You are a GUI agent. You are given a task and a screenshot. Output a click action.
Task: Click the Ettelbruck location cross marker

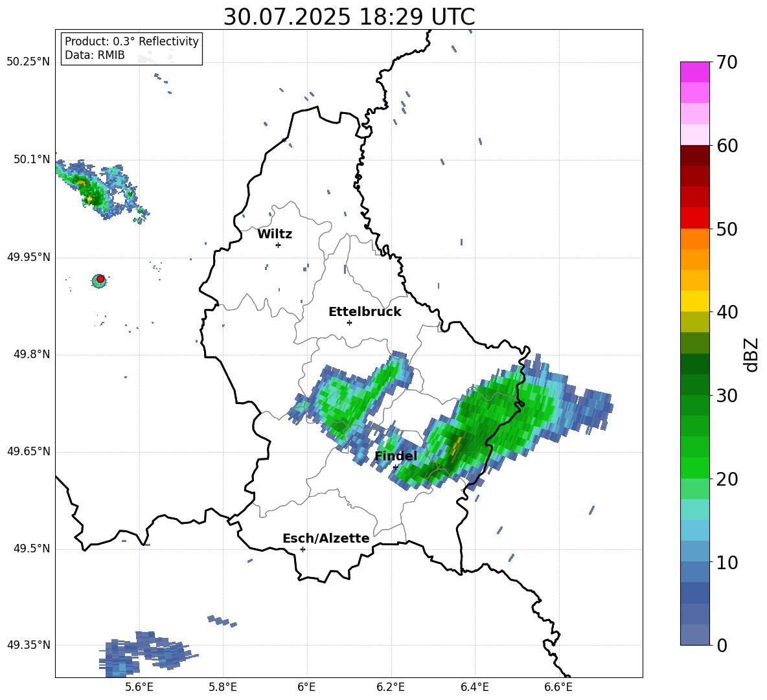[349, 322]
